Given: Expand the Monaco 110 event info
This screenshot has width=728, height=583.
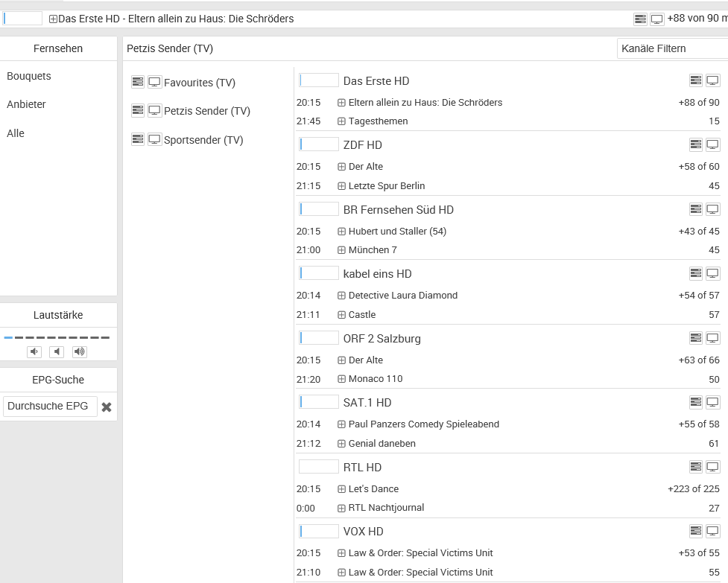Looking at the screenshot, I should [341, 379].
